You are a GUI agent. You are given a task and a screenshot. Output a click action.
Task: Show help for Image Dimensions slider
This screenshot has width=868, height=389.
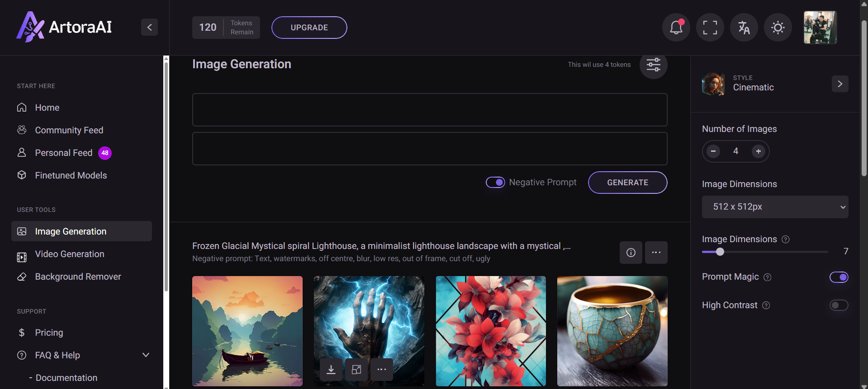(786, 239)
